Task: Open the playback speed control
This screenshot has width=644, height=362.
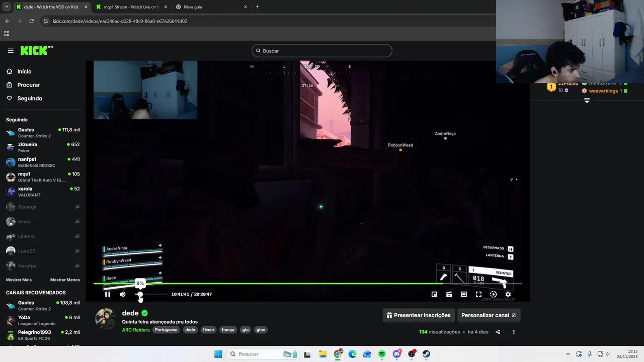Action: pyautogui.click(x=493, y=294)
